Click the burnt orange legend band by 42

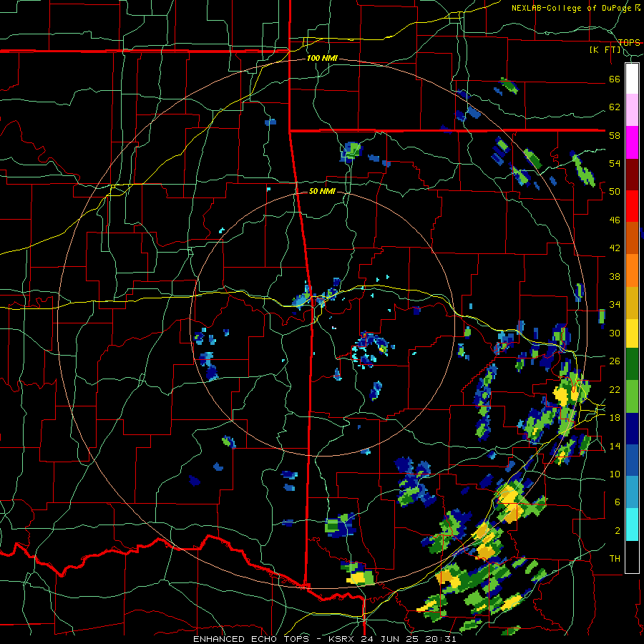click(x=632, y=238)
